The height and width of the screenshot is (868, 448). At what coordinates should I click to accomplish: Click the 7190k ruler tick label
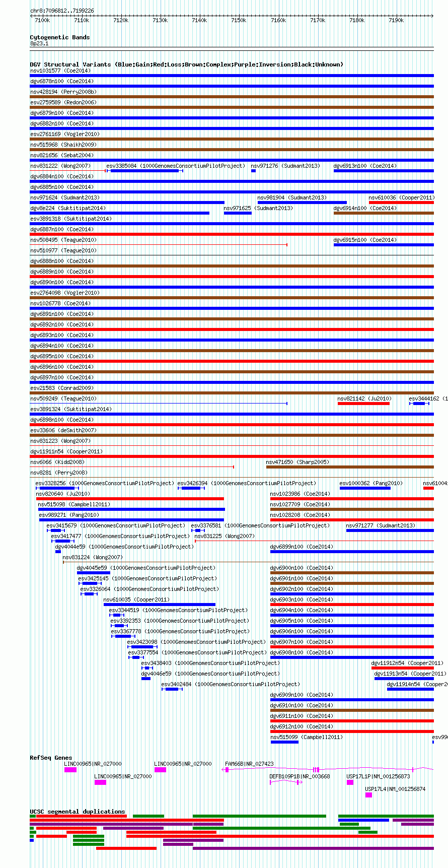[x=396, y=21]
